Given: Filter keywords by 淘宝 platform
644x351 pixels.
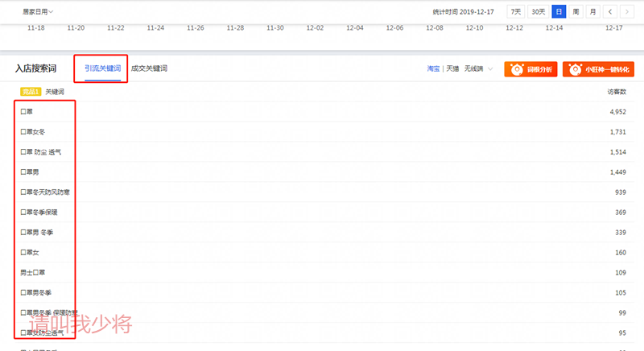Looking at the screenshot, I should [434, 70].
